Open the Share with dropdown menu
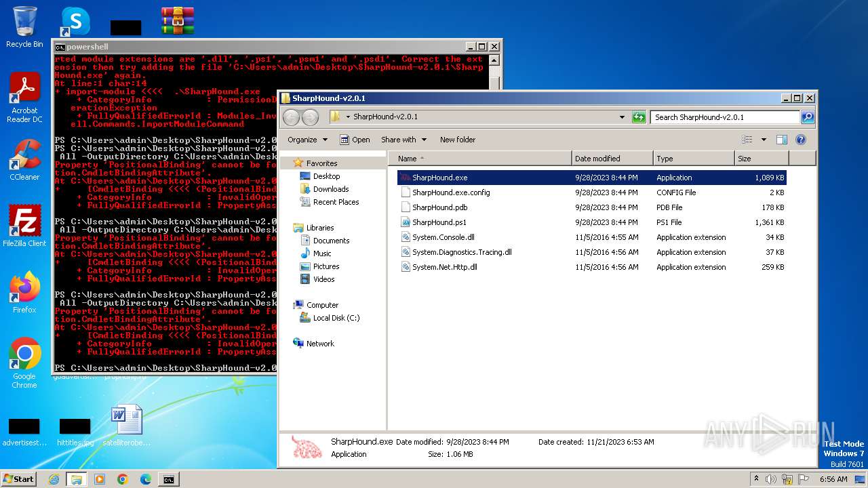The height and width of the screenshot is (488, 868). click(x=403, y=140)
